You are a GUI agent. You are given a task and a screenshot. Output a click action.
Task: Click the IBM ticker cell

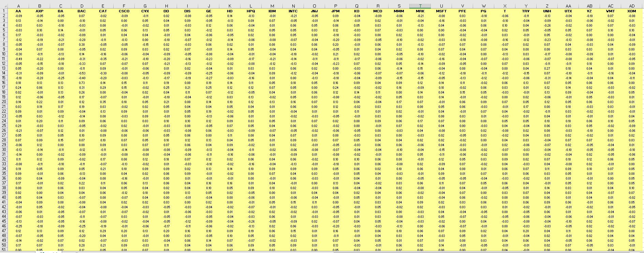click(272, 11)
